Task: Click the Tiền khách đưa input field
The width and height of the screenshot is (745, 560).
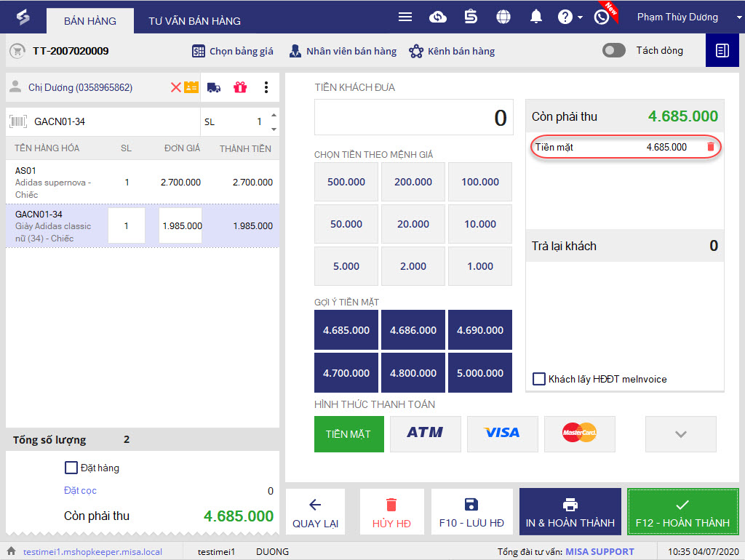Action: 413,117
